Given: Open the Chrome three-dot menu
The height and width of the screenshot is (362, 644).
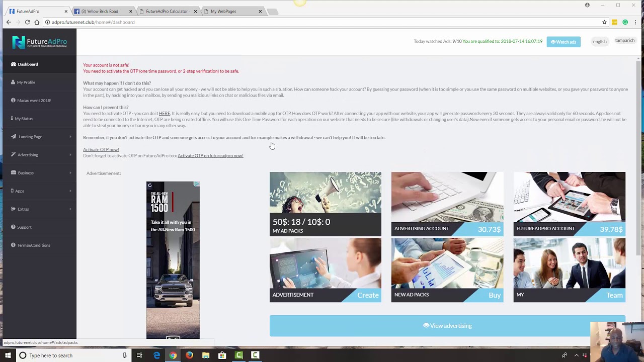Looking at the screenshot, I should 636,22.
